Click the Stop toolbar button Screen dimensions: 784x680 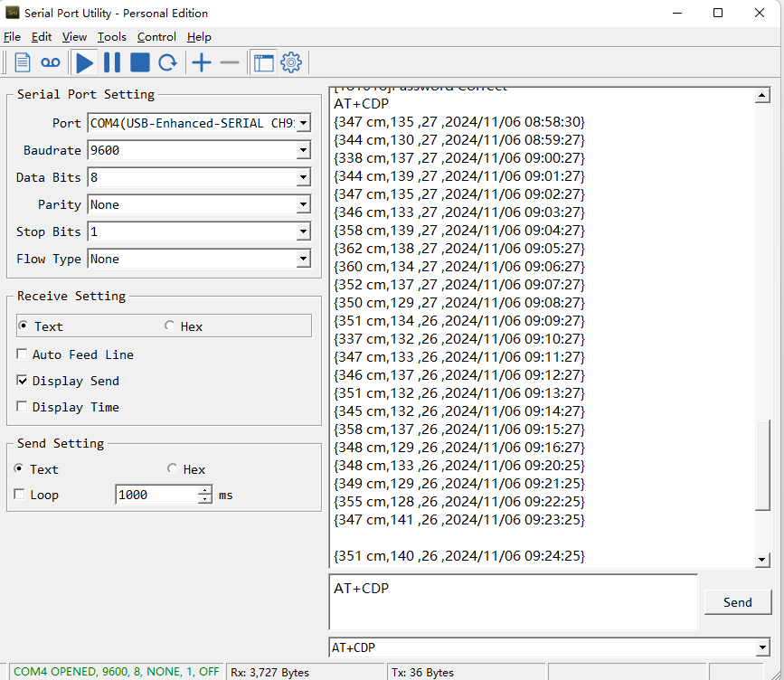140,62
